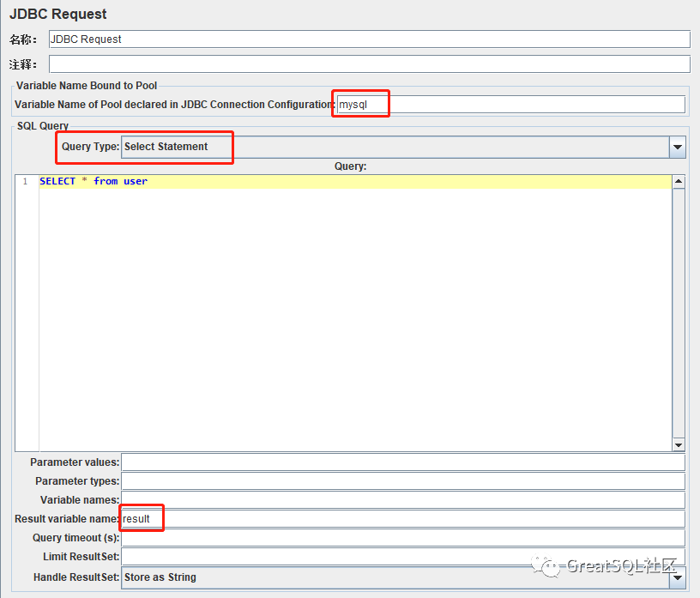The height and width of the screenshot is (598, 700).
Task: Click the pool variable name field with mysql
Action: tap(510, 105)
